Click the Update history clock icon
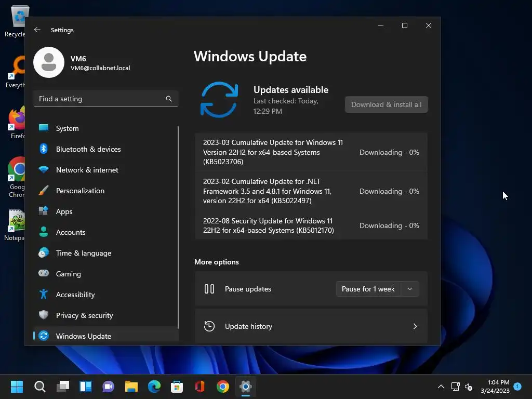The width and height of the screenshot is (532, 399). coord(209,326)
